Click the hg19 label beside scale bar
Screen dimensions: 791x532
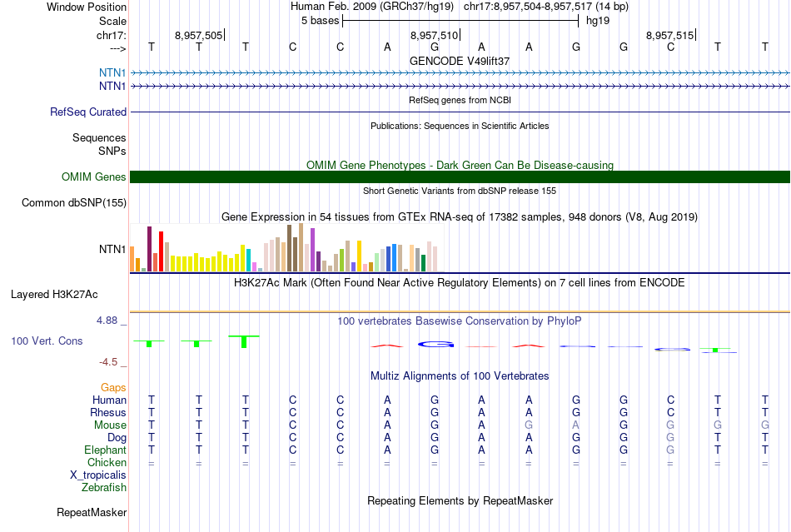[598, 21]
